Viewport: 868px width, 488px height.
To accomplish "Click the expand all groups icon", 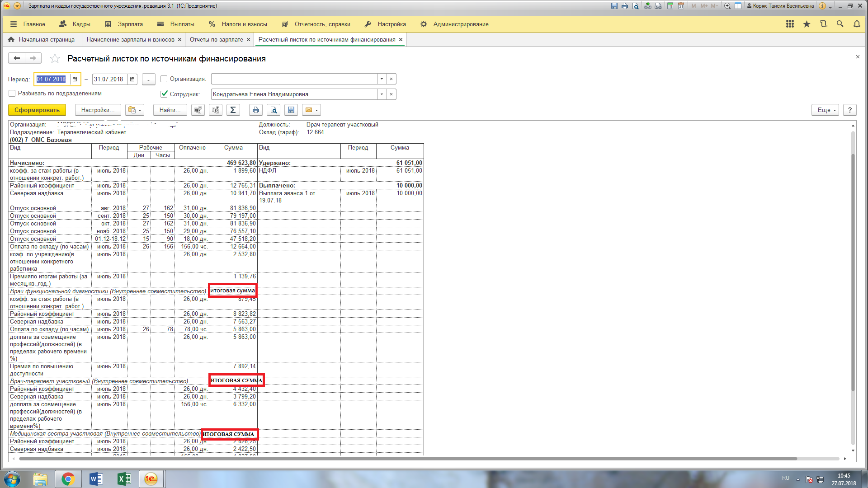I will click(x=216, y=110).
